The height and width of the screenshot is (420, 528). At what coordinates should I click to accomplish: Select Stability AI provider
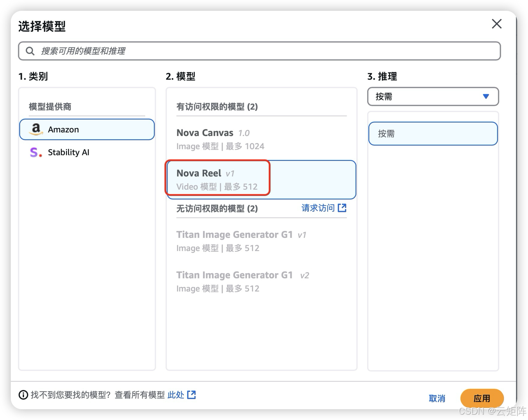coord(87,152)
